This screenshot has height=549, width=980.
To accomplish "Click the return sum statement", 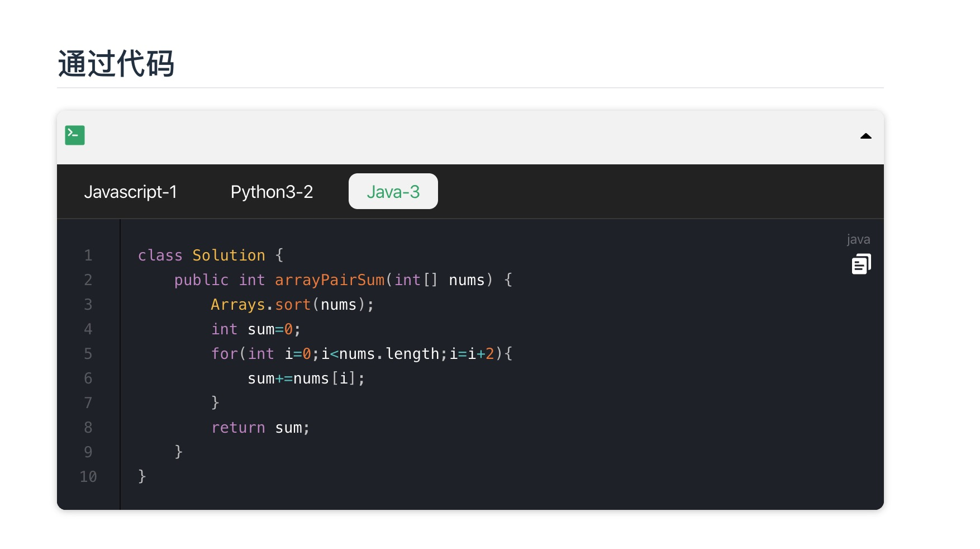I will point(260,428).
